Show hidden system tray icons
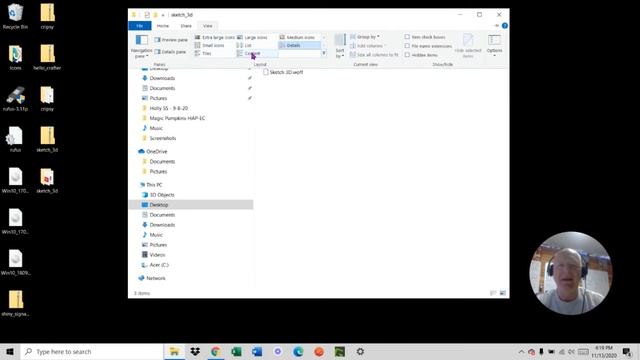Viewport: 640px width, 360px height. pos(521,352)
